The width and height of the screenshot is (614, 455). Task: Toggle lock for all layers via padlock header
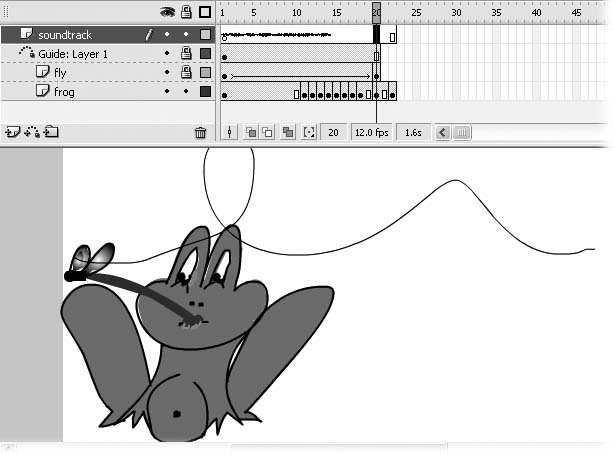coord(186,13)
